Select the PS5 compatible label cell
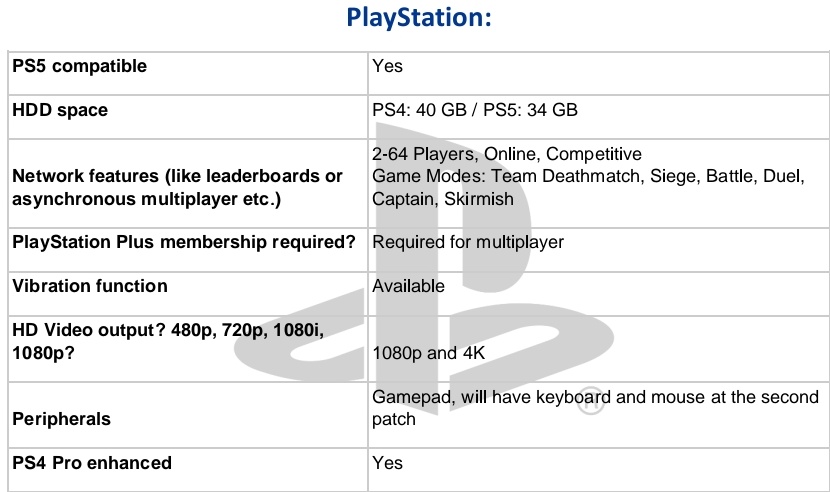The width and height of the screenshot is (830, 492). (80, 67)
